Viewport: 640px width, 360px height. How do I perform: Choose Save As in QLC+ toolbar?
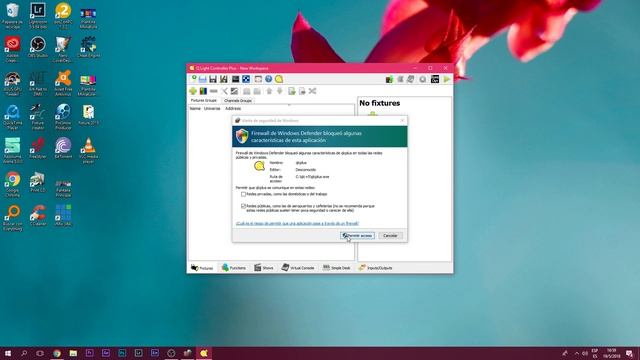click(224, 79)
